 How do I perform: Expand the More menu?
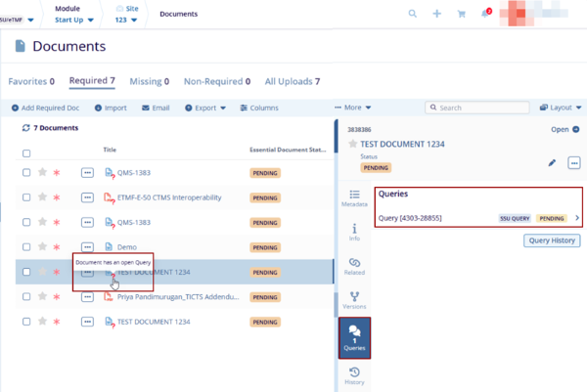[x=352, y=108]
